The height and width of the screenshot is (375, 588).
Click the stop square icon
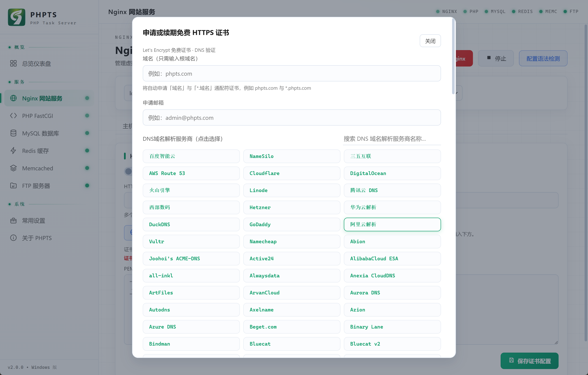(489, 58)
